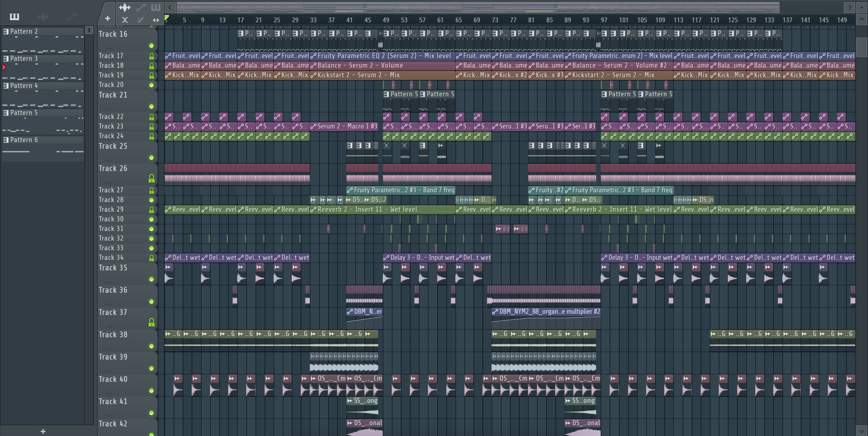Click the Serum 2 - Macro 1 #3 clip

(x=344, y=126)
